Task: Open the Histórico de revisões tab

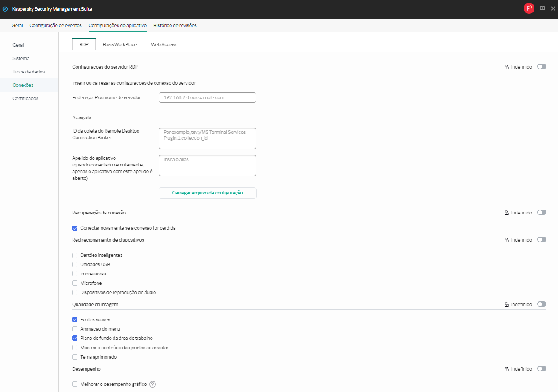Action: 174,25
